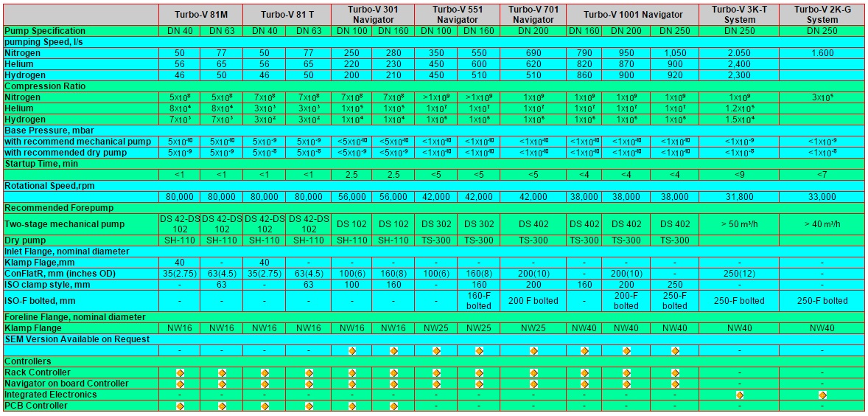Viewport: 868px width, 416px height.
Task: Click the '> 40 m³/h' forepump cell
Action: point(822,224)
